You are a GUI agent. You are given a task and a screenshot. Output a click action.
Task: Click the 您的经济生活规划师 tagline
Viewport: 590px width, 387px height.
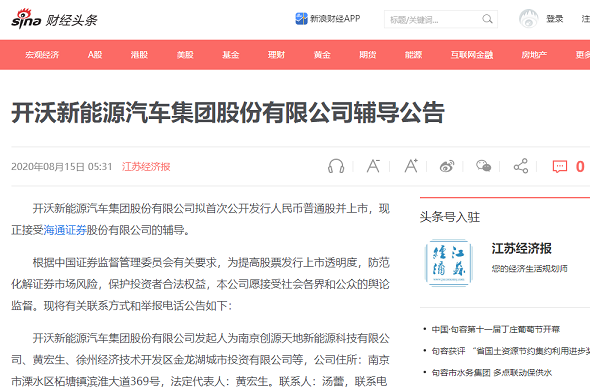coord(529,269)
